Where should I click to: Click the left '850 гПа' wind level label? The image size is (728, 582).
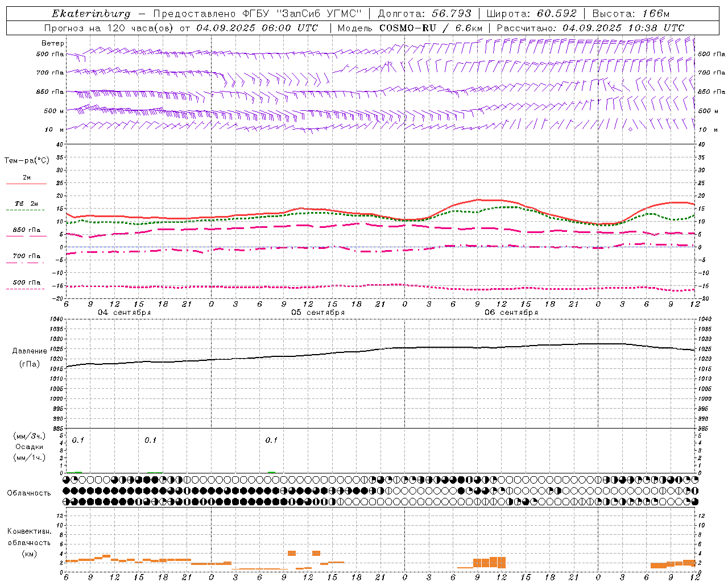tap(51, 92)
